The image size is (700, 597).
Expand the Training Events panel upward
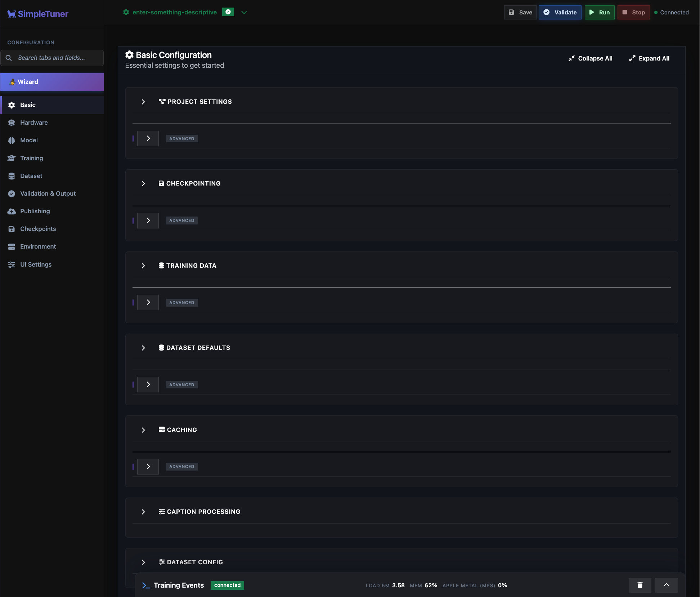point(666,585)
